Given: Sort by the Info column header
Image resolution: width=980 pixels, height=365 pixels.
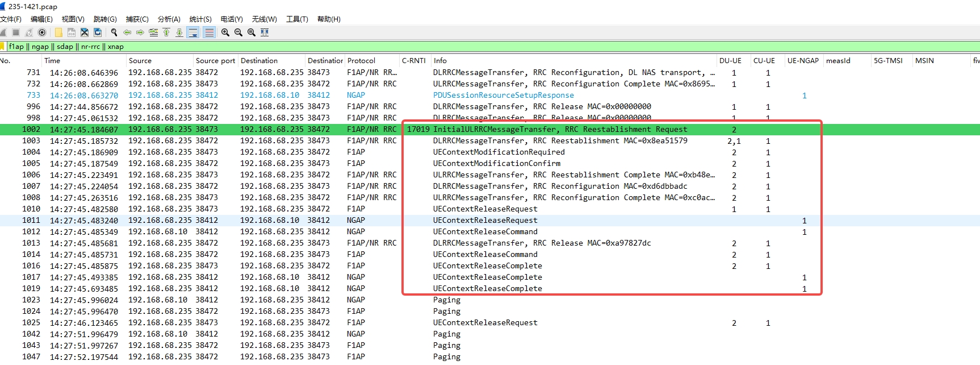Looking at the screenshot, I should coord(573,61).
